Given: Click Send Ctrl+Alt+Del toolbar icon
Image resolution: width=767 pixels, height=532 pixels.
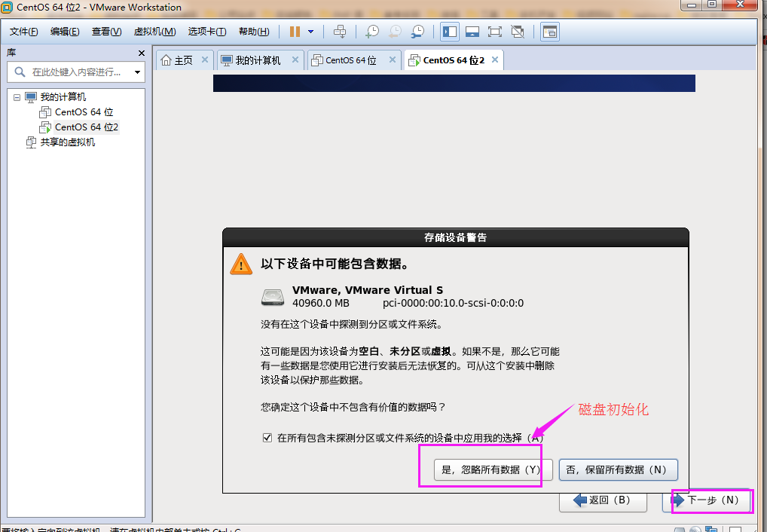Looking at the screenshot, I should click(340, 32).
